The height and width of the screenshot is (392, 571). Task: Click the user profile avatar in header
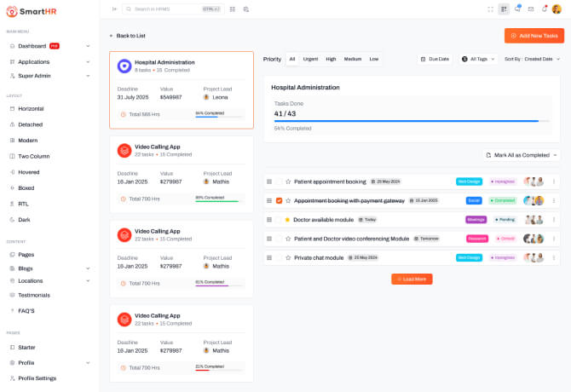click(x=557, y=9)
